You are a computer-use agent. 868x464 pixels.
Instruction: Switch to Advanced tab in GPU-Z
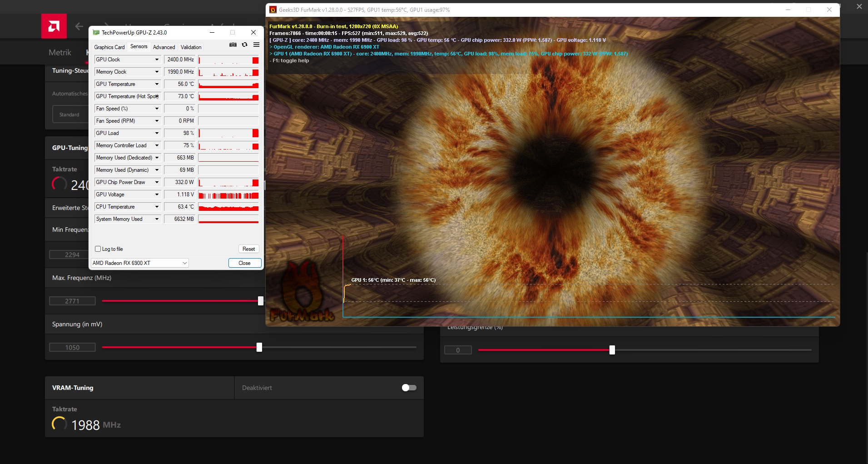click(164, 47)
